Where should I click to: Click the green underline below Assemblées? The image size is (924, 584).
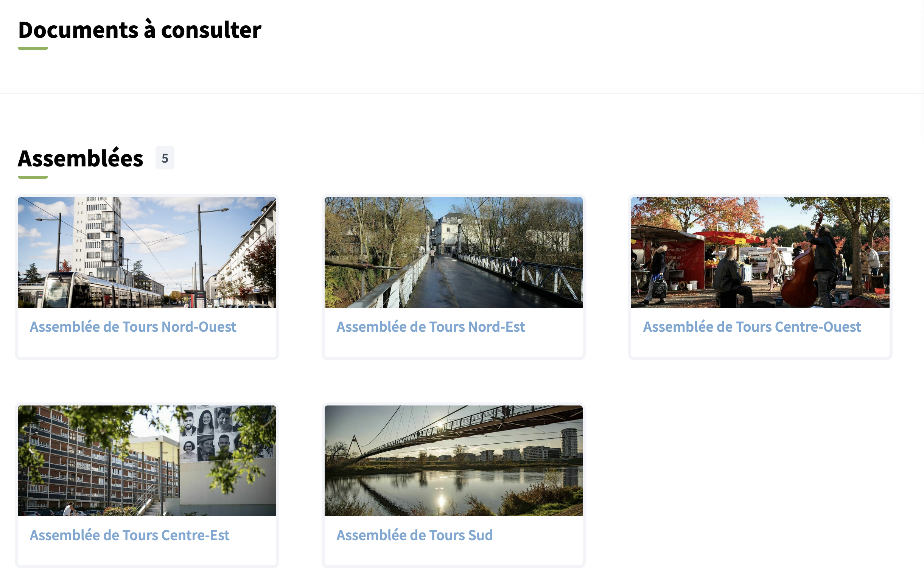pyautogui.click(x=33, y=177)
